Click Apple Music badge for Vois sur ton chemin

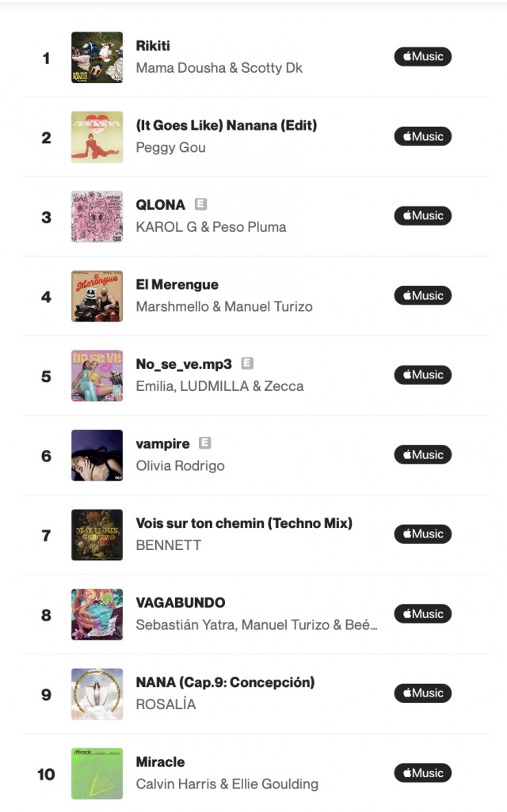click(422, 534)
